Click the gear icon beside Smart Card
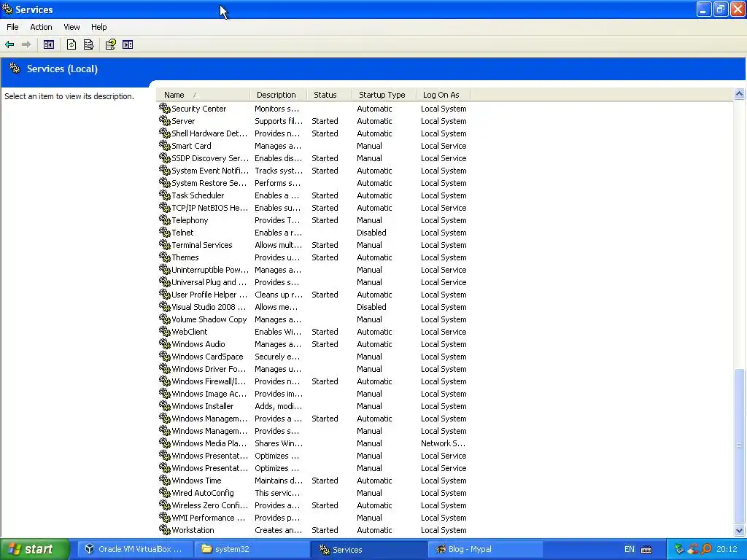The image size is (747, 560). pyautogui.click(x=165, y=146)
